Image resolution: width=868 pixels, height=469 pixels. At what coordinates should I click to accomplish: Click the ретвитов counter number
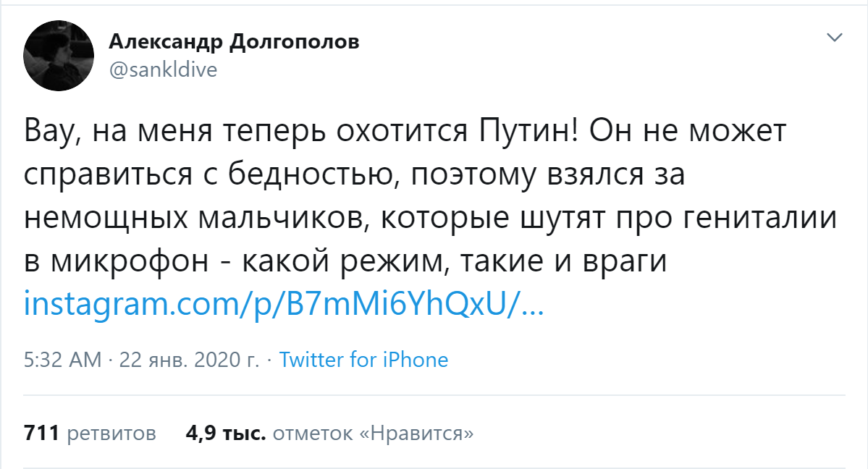(x=42, y=432)
